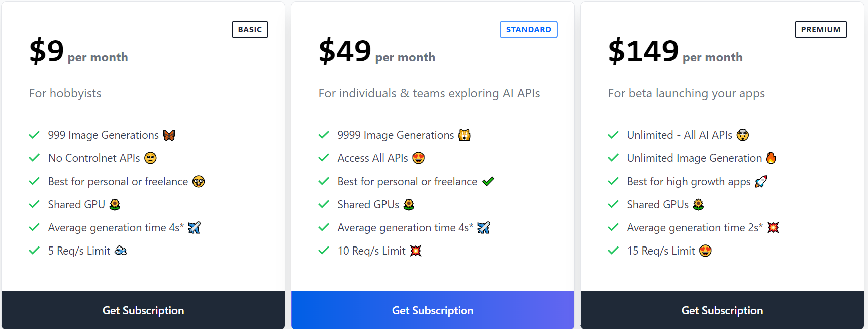Click the airplane icon in the Basic plan
The image size is (868, 329).
(x=194, y=228)
